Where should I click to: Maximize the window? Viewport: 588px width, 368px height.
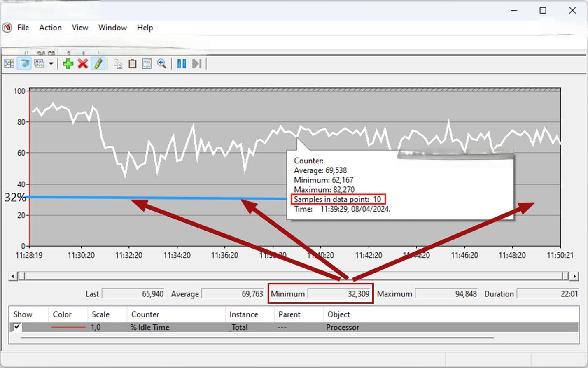point(543,10)
